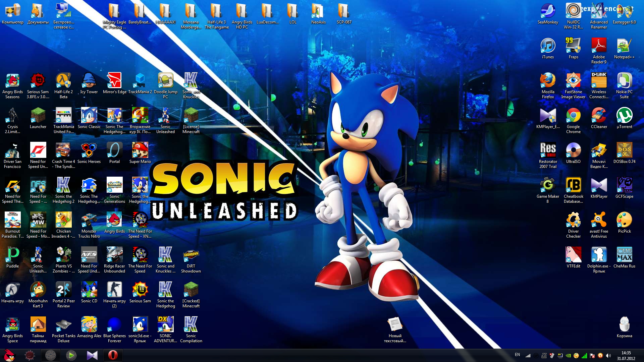
Task: Open the CCleaner shortcut icon
Action: point(599,116)
